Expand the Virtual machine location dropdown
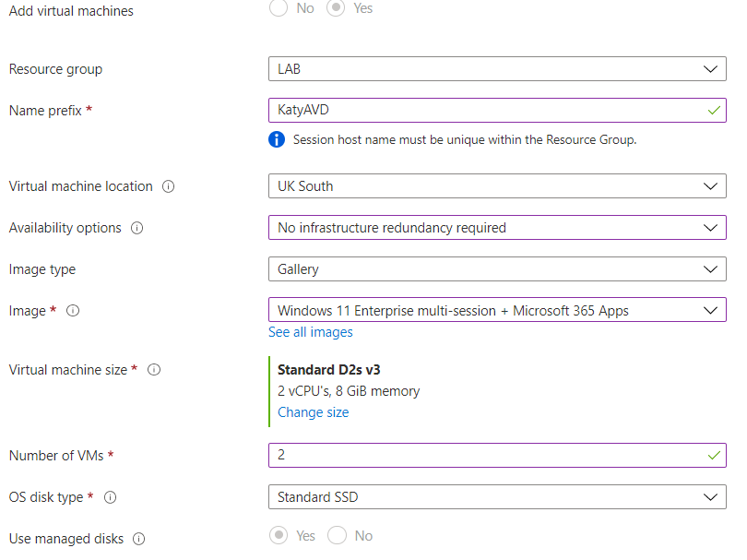The height and width of the screenshot is (560, 747). click(x=497, y=186)
